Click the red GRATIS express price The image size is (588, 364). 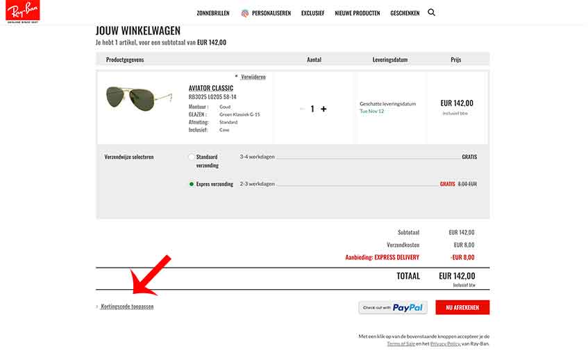(447, 184)
